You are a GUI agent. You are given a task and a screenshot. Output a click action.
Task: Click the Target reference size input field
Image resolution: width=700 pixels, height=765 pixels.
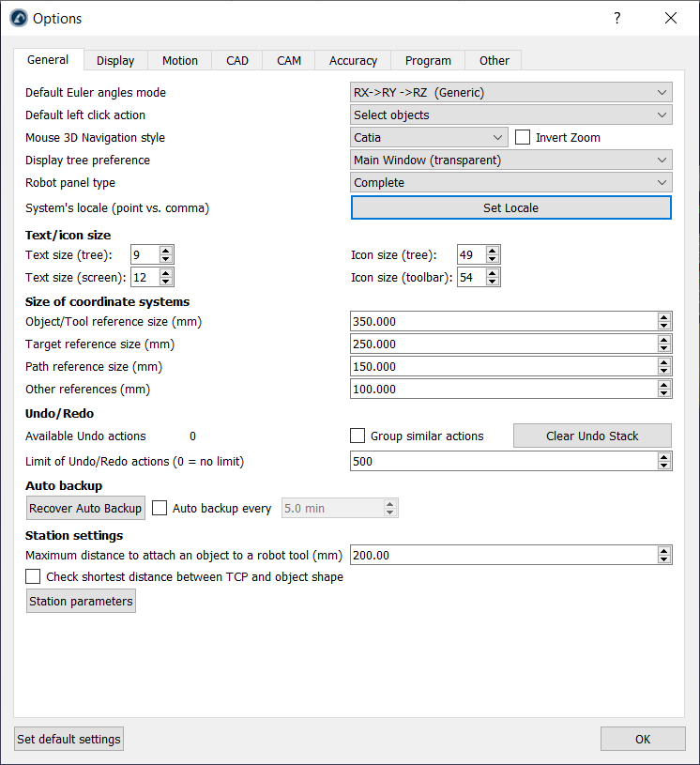503,344
